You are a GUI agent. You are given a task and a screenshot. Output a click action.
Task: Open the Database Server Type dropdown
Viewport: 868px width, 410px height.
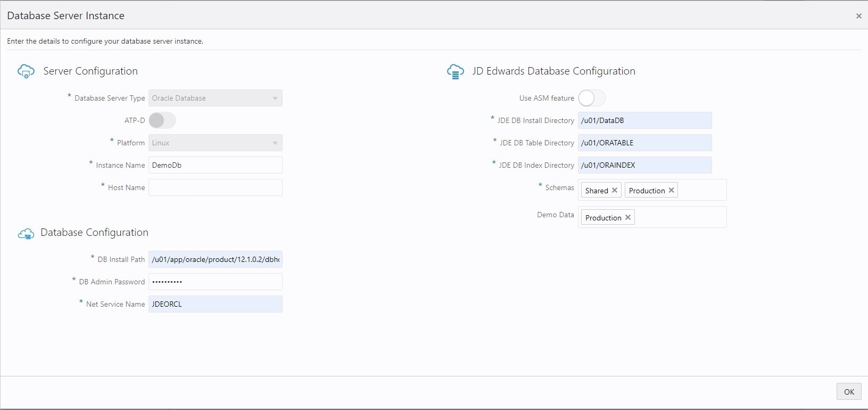[x=216, y=98]
